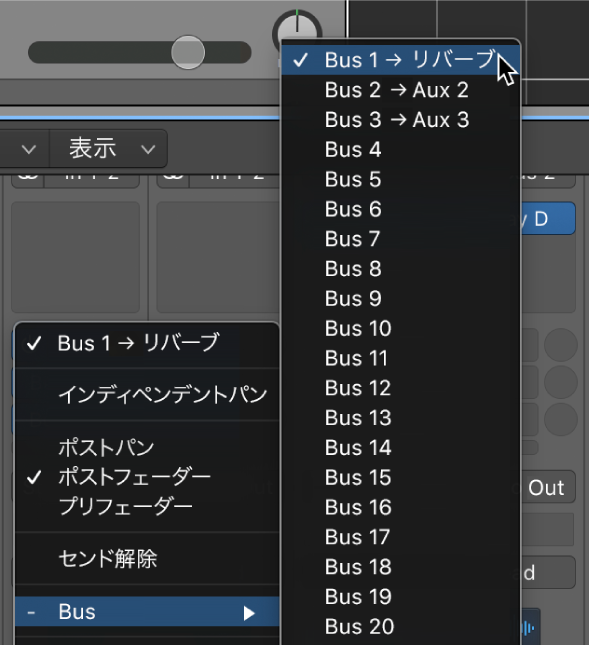591x646 pixels.
Task: Click セント解除 to remove the send
Action: pos(147,559)
